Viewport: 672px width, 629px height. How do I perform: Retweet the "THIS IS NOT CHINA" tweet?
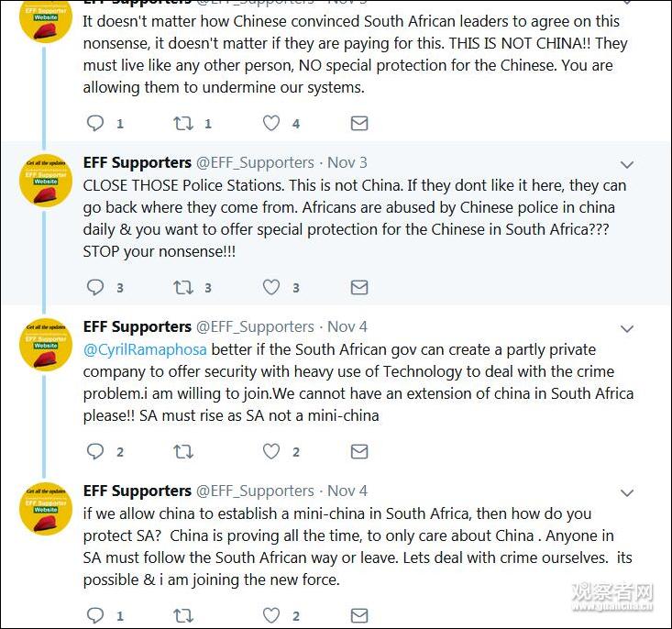(183, 123)
